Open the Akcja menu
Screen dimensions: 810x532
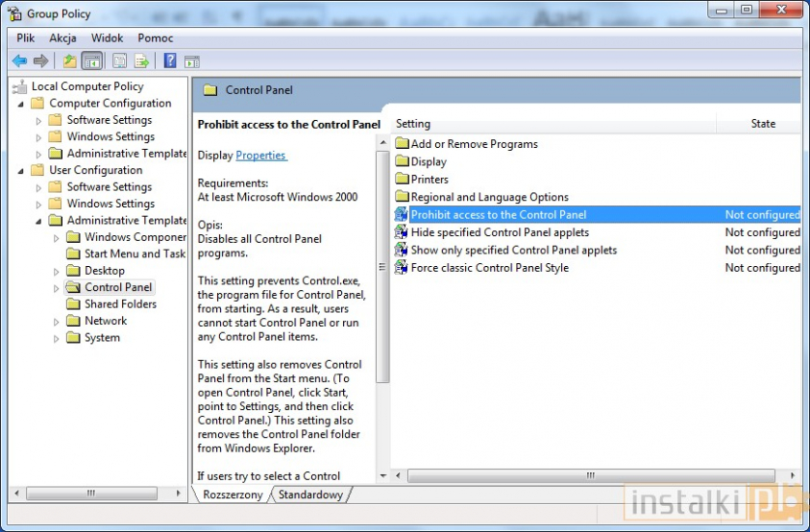click(62, 38)
